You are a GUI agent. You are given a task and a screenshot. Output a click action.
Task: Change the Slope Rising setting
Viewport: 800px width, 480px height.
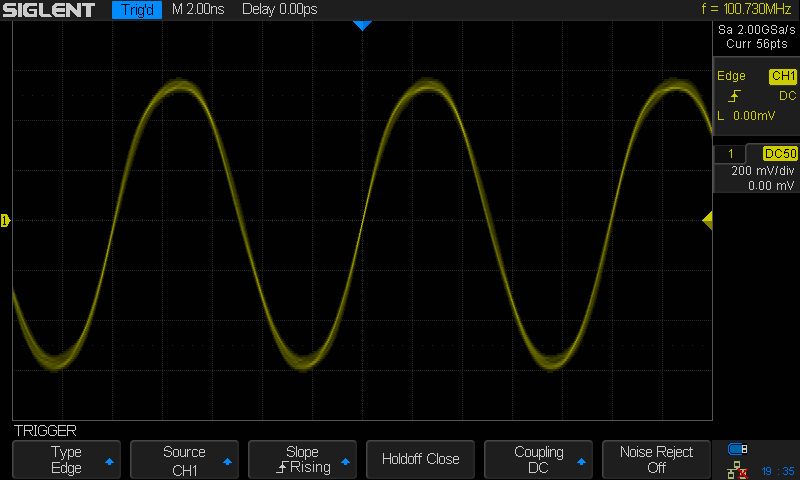click(302, 460)
